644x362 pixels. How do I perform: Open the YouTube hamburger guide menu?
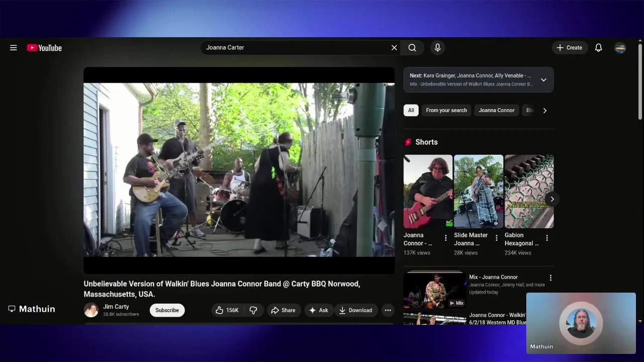click(x=14, y=48)
